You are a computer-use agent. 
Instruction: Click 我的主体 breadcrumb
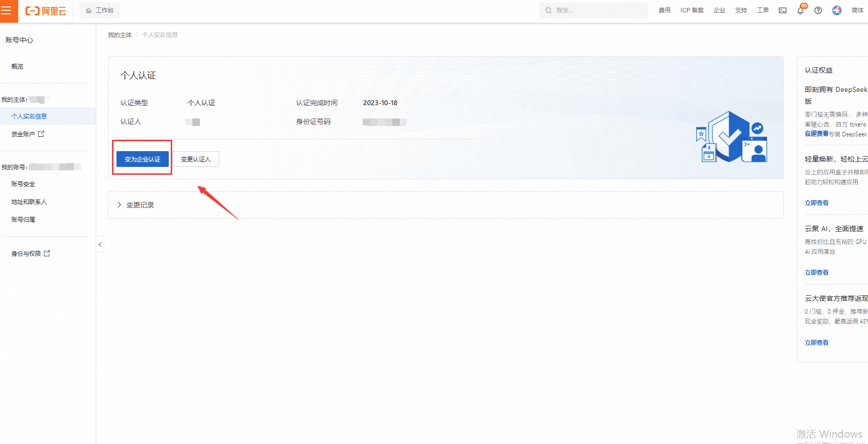120,35
